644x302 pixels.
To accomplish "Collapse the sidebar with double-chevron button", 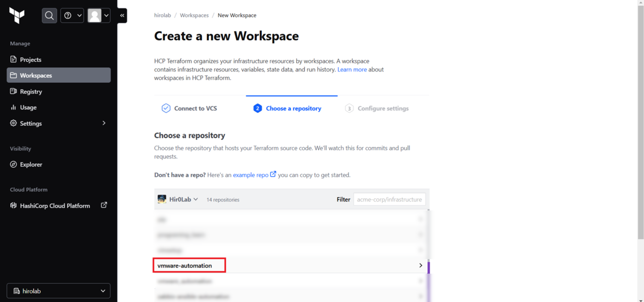I will coord(122,16).
